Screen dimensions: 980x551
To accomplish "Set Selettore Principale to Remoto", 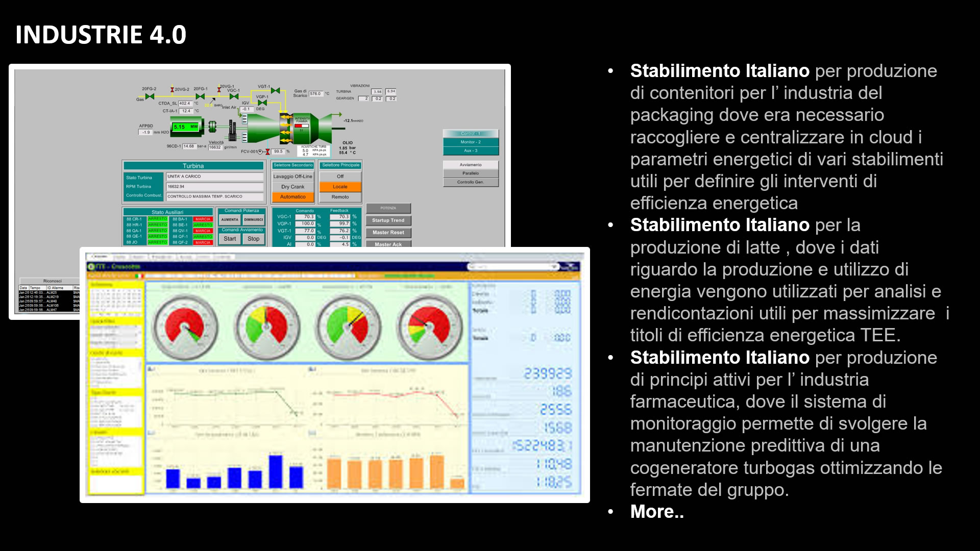I will click(x=340, y=197).
